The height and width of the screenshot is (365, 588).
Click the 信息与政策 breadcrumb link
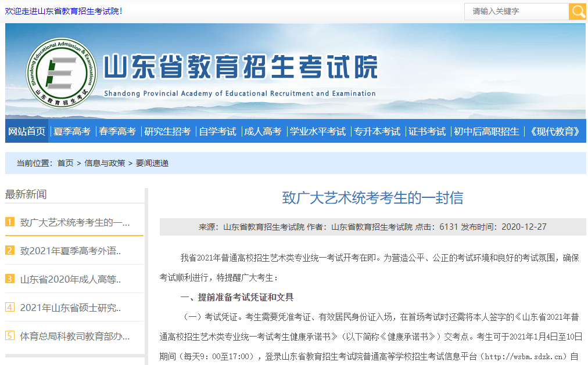pyautogui.click(x=105, y=163)
